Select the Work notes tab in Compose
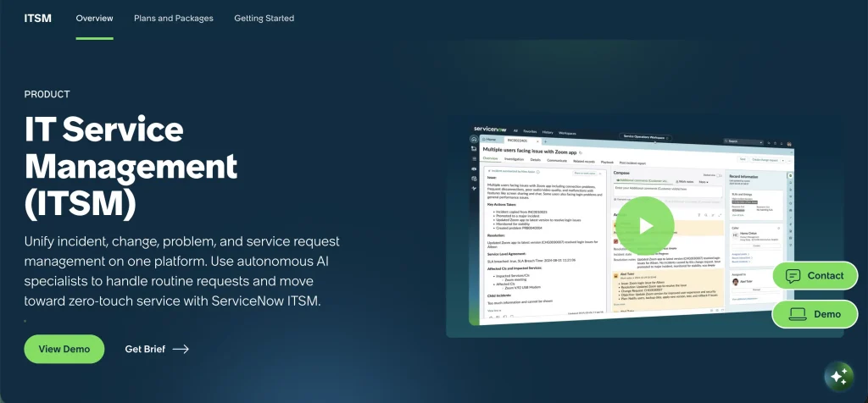 click(686, 181)
